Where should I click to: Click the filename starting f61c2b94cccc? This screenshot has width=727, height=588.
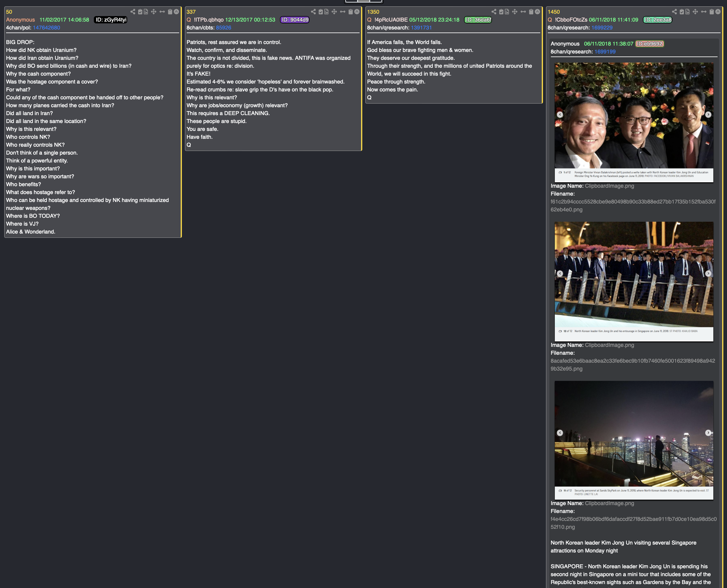pos(633,206)
